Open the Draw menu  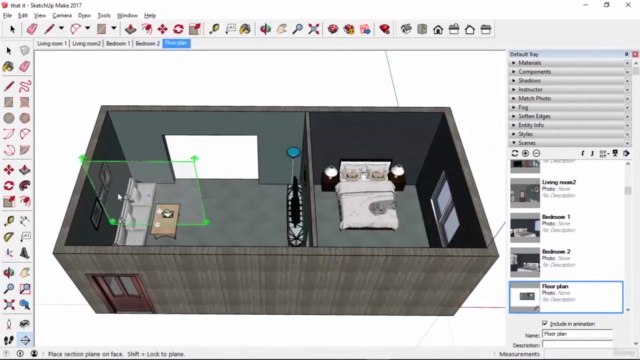pyautogui.click(x=84, y=16)
